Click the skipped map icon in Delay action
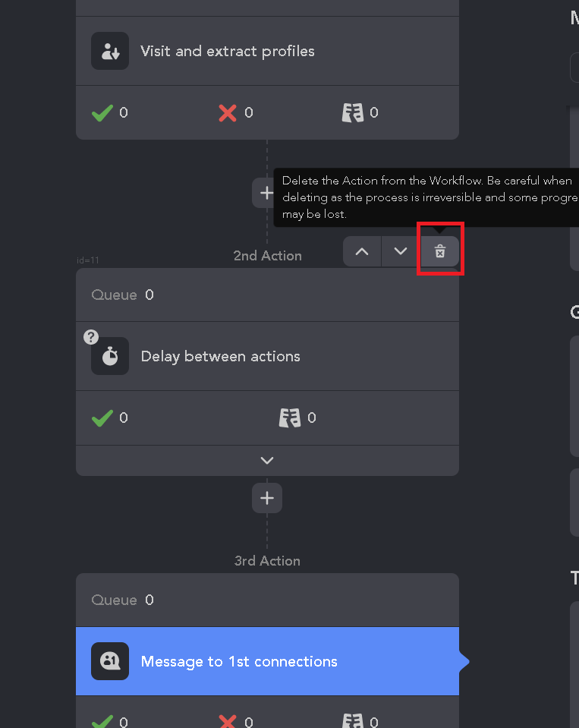 pos(290,418)
